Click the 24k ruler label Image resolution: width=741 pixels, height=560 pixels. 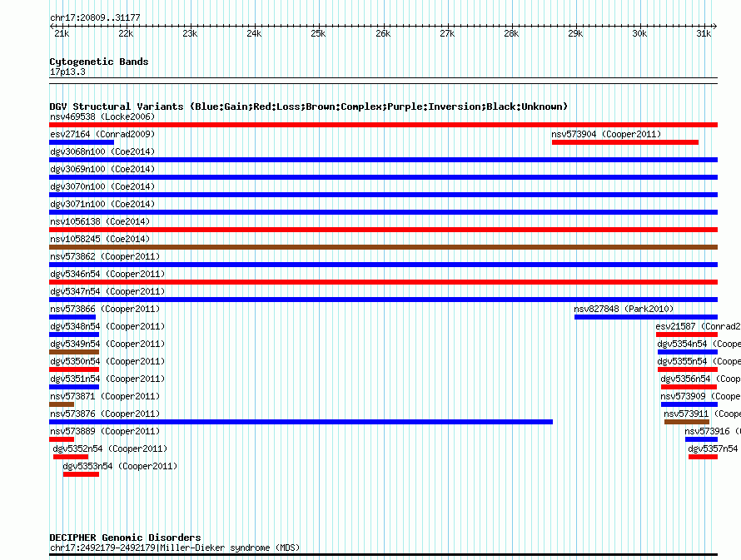254,33
